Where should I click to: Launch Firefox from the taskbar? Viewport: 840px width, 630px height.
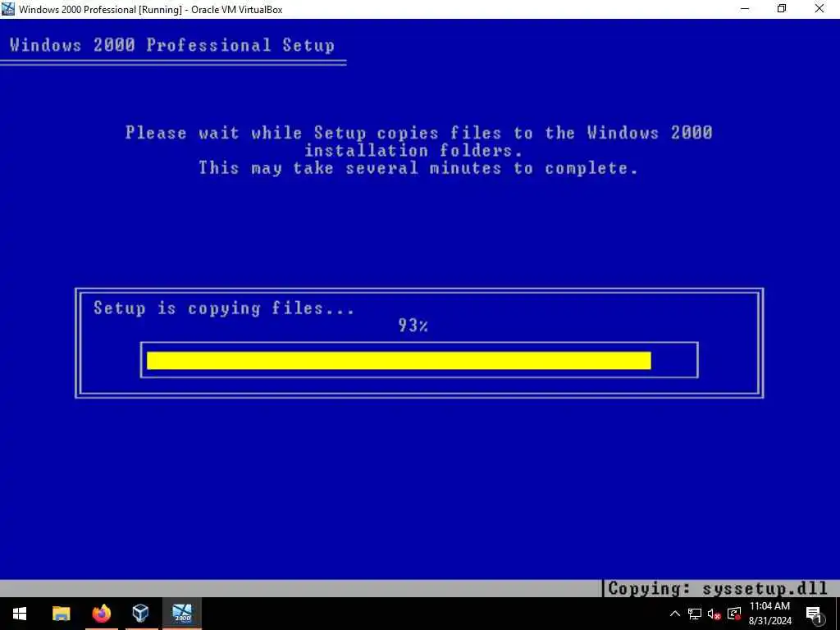point(101,614)
